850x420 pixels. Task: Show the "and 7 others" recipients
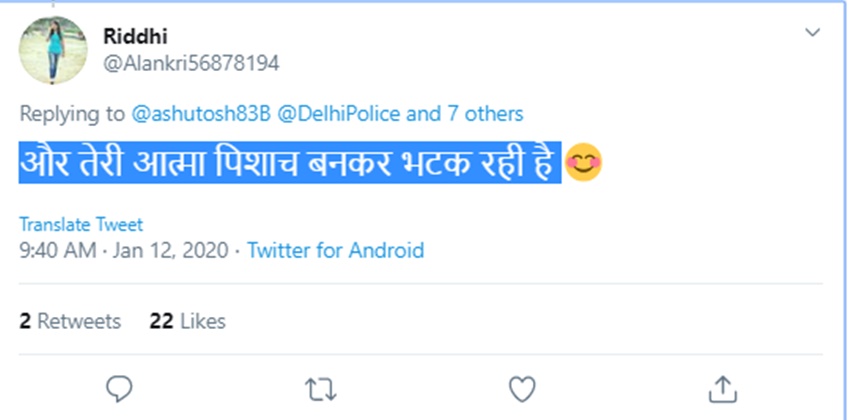[464, 114]
